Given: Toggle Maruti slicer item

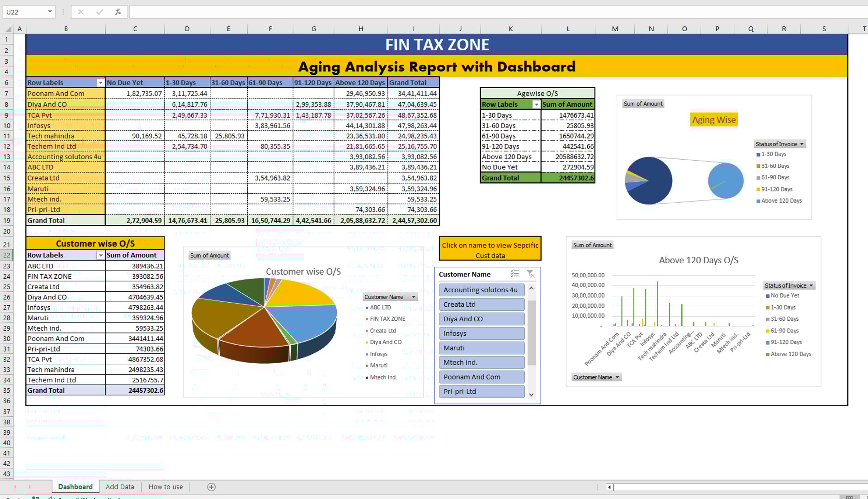Looking at the screenshot, I should 481,348.
